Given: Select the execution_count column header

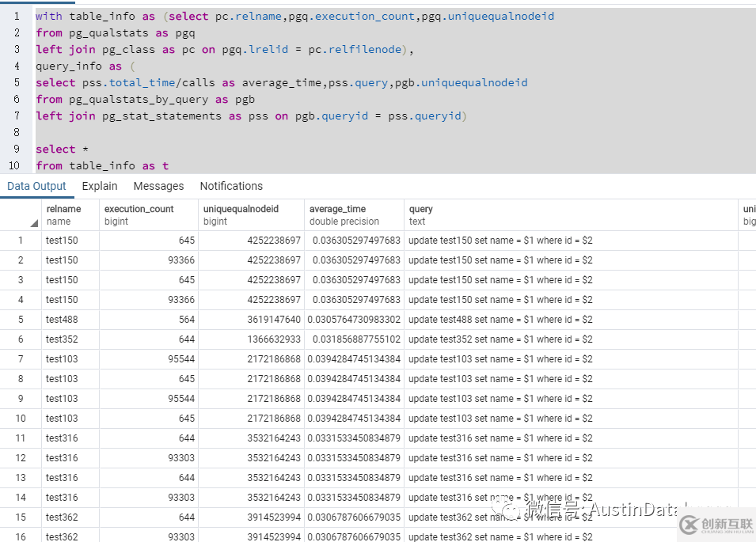Looking at the screenshot, I should point(149,215).
